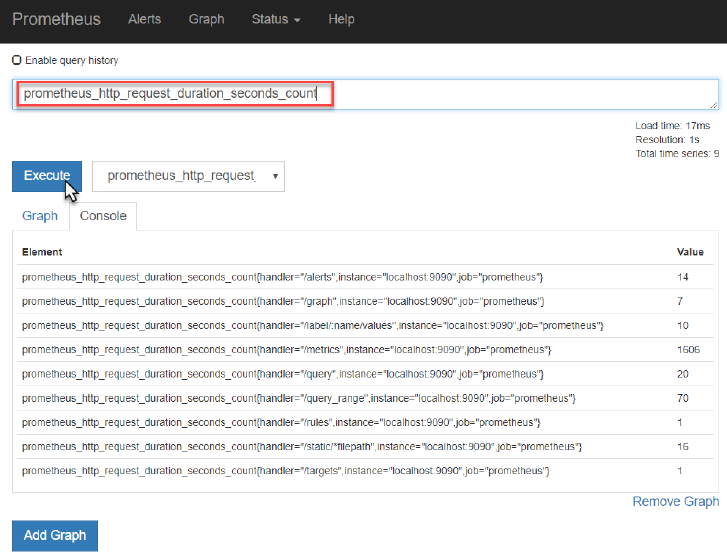Click the Remove Graph link
The image size is (727, 554).
coord(676,501)
